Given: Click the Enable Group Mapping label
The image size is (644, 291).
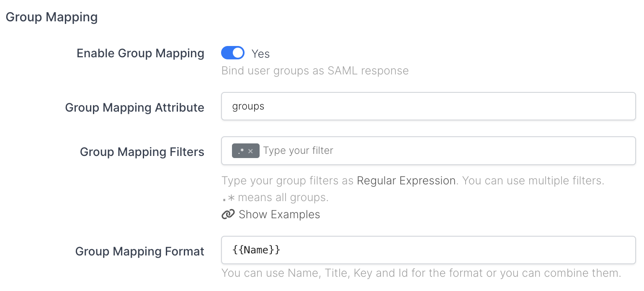Looking at the screenshot, I should (x=140, y=54).
